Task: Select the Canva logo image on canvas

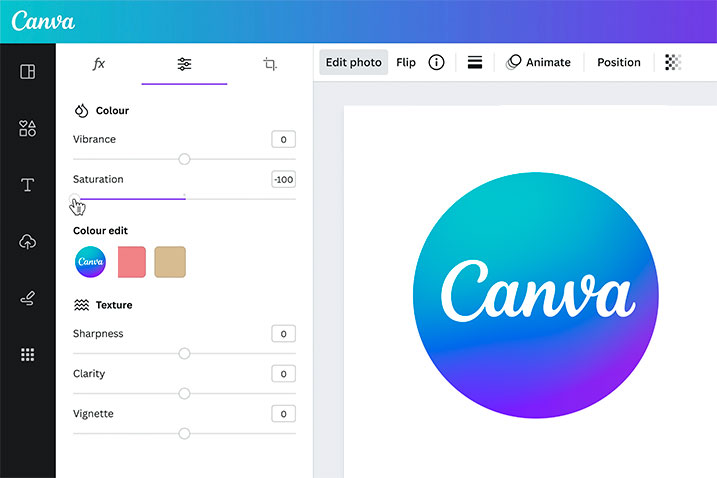Action: tap(535, 295)
